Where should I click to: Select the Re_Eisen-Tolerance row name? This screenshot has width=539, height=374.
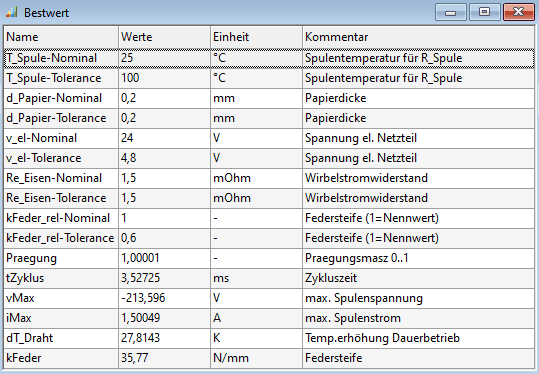pos(56,198)
